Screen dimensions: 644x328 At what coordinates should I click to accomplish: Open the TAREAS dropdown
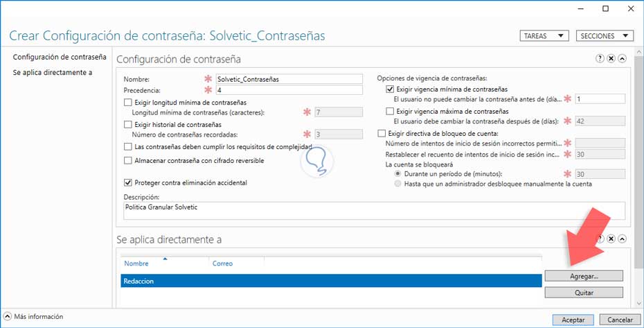coord(544,36)
